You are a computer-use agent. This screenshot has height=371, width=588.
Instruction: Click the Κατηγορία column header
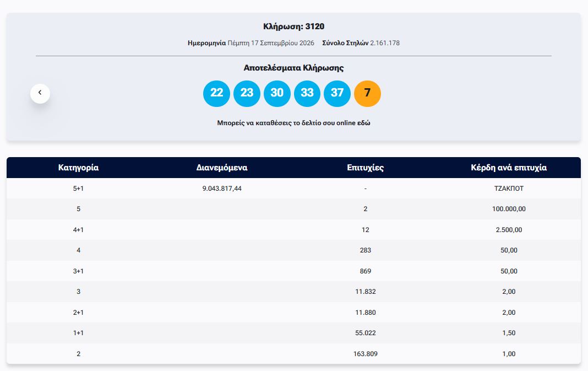coord(78,168)
